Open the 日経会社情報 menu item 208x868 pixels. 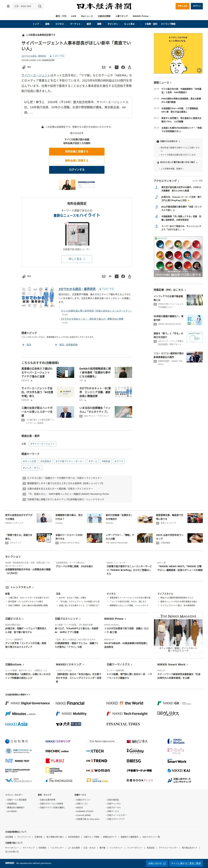pos(104,16)
